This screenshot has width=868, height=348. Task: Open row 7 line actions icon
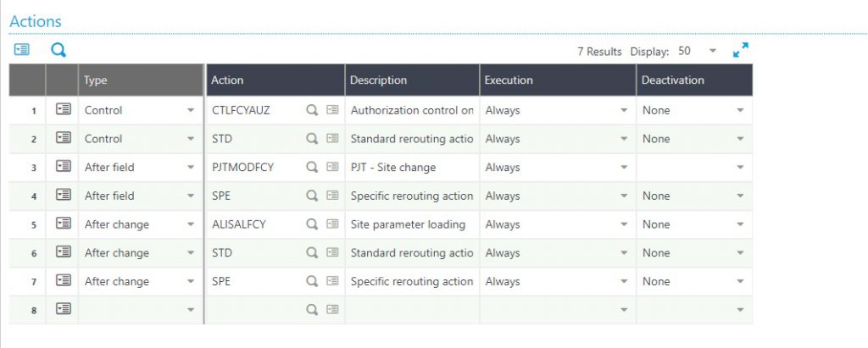[x=64, y=280]
